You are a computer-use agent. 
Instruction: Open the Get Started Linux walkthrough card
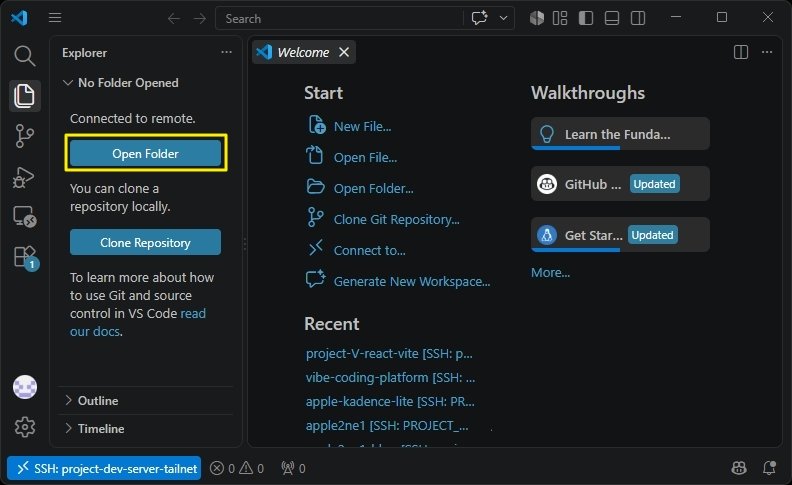pyautogui.click(x=620, y=235)
